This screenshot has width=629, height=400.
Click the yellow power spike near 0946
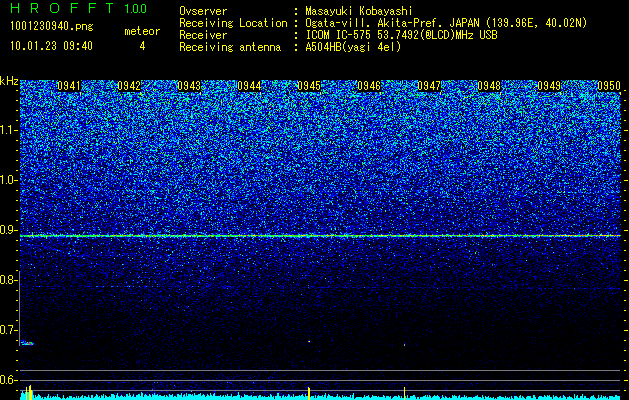404,393
